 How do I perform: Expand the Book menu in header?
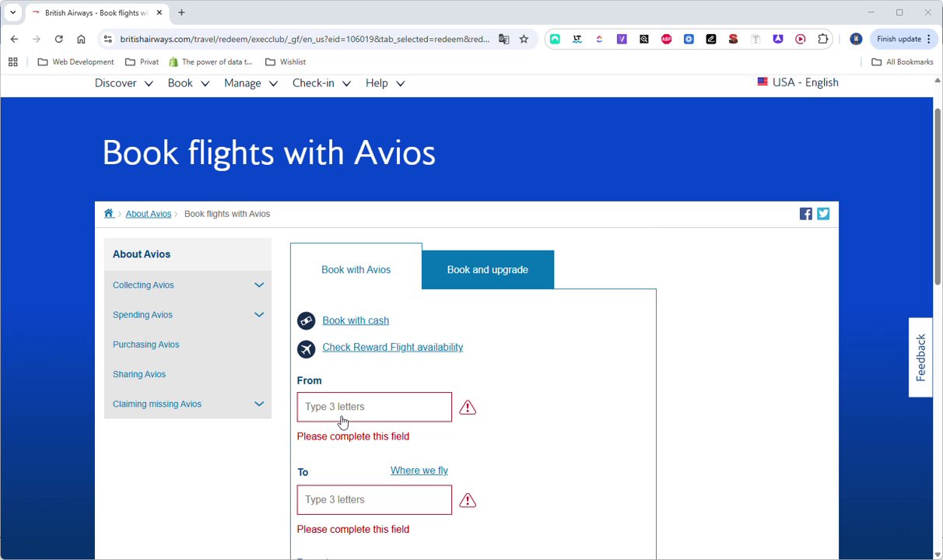(188, 83)
